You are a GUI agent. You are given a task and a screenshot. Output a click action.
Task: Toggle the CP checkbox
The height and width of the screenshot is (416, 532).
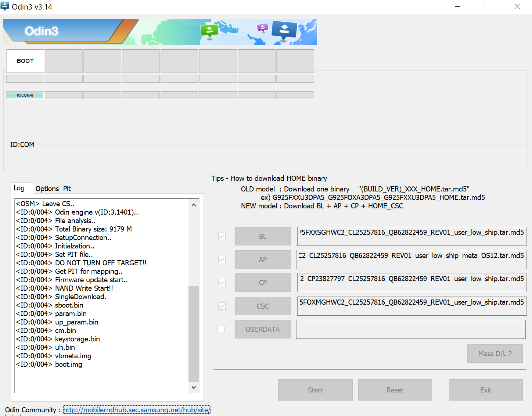pyautogui.click(x=222, y=283)
